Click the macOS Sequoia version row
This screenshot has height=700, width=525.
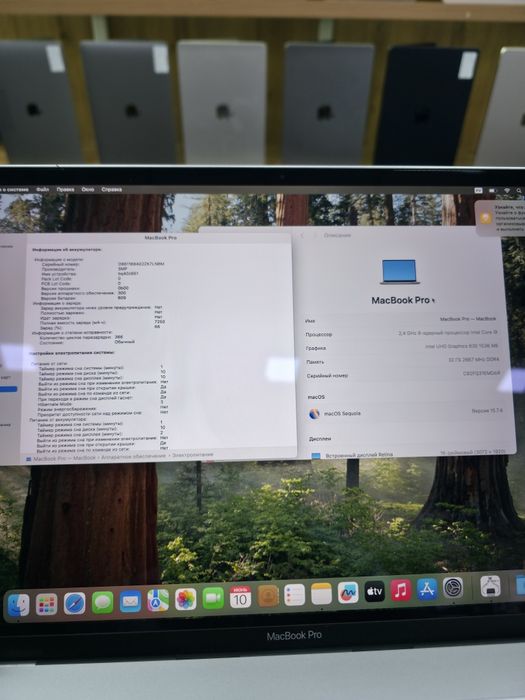pyautogui.click(x=405, y=412)
